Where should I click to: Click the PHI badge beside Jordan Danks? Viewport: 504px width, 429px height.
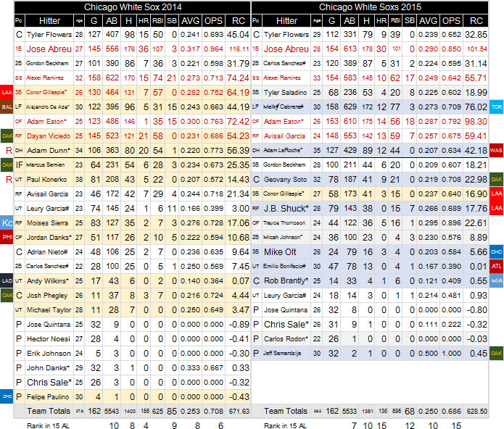click(7, 237)
